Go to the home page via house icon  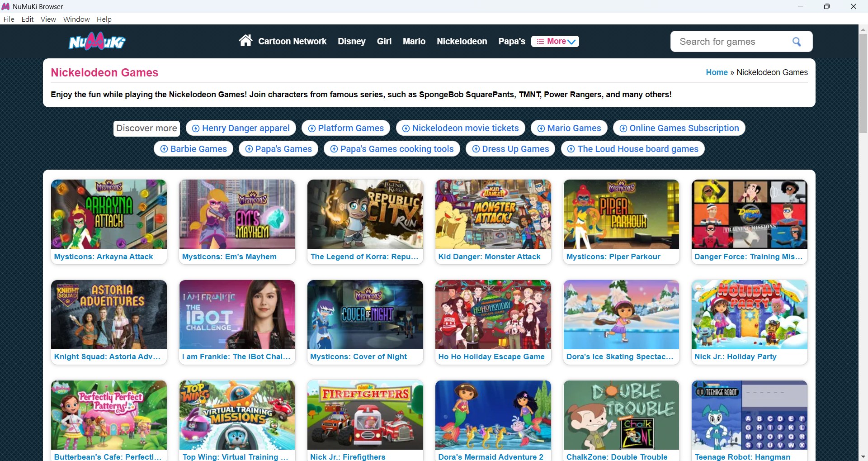tap(245, 41)
